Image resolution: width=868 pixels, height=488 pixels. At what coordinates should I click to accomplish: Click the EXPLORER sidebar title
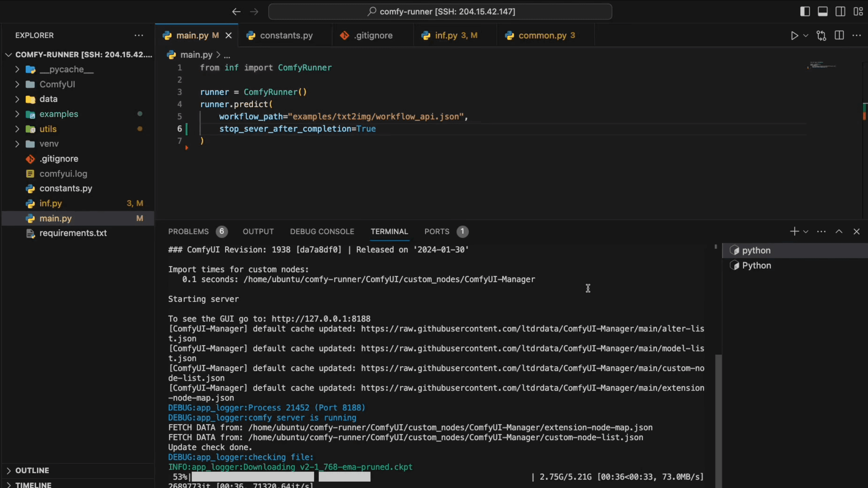coord(34,35)
